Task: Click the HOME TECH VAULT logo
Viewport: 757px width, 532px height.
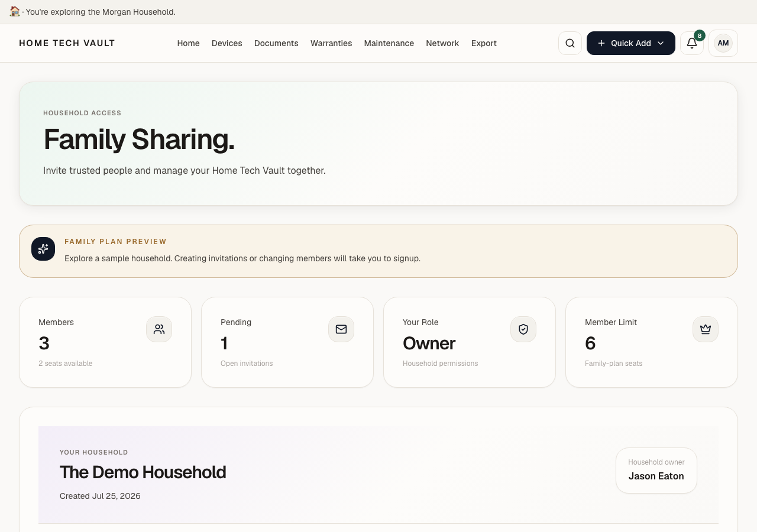Action: 67,43
